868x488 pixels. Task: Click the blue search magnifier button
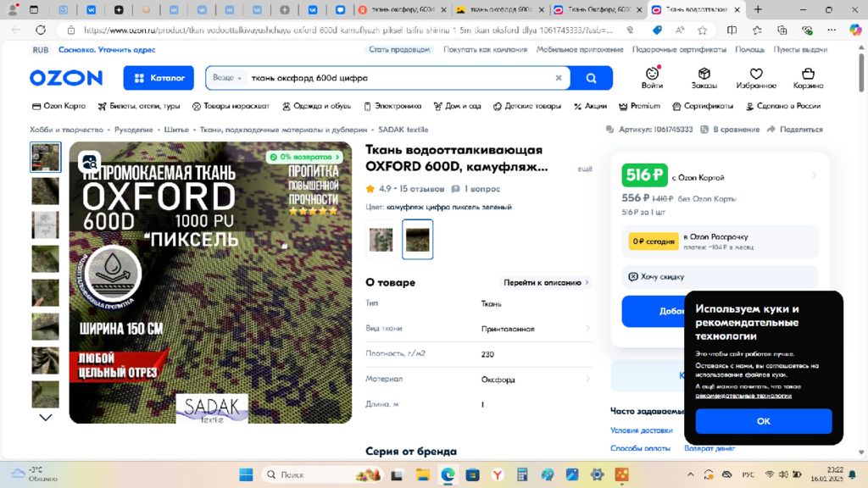click(x=592, y=78)
